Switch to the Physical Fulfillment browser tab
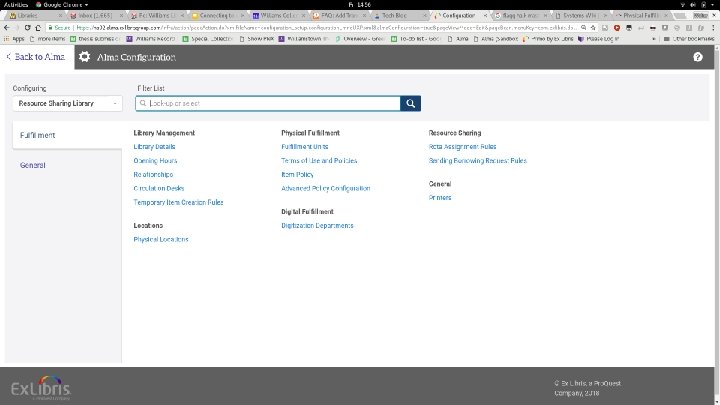 642,16
